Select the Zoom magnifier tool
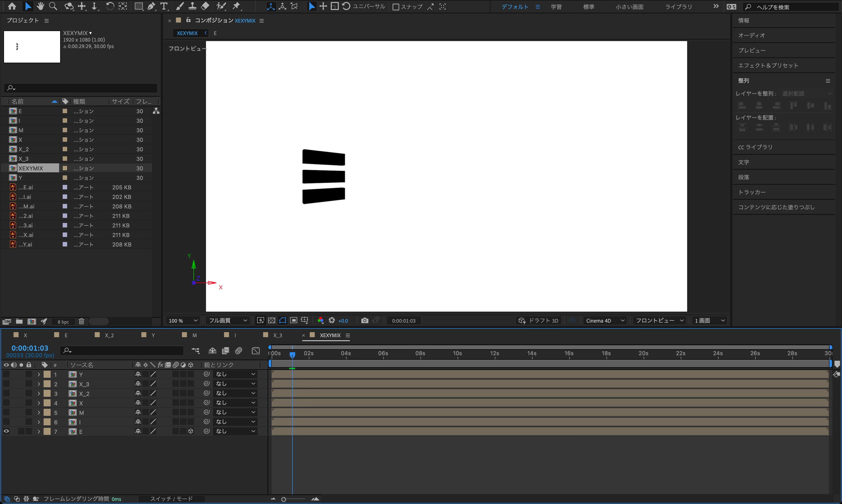Image resolution: width=842 pixels, height=504 pixels. pyautogui.click(x=53, y=6)
